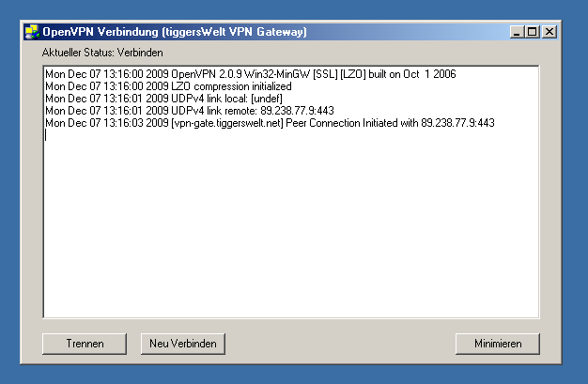The width and height of the screenshot is (588, 384).
Task: Select the 'UDPv4 link remote: 89.238.77.9:443' line
Action: [190, 111]
